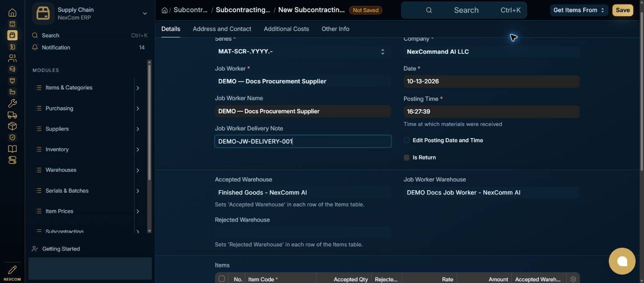Click the Save button
644x283 pixels.
click(x=623, y=10)
